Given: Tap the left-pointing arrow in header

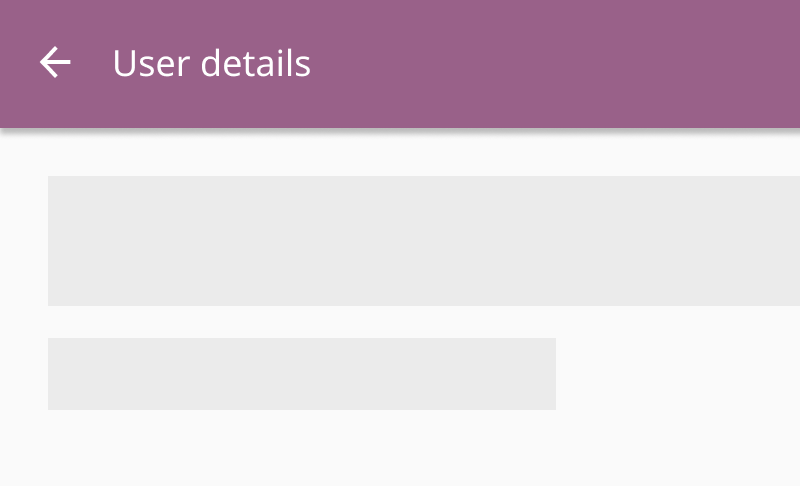Looking at the screenshot, I should coord(55,63).
